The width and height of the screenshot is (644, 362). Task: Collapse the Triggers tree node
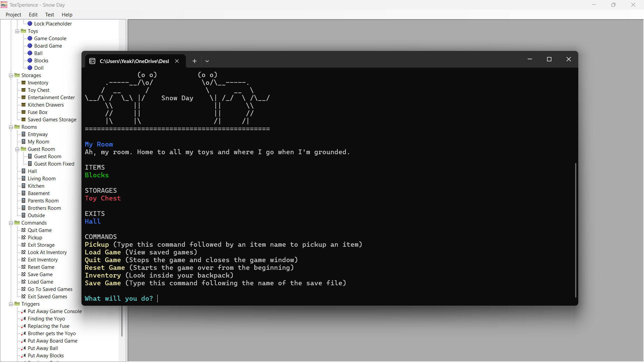(x=11, y=304)
